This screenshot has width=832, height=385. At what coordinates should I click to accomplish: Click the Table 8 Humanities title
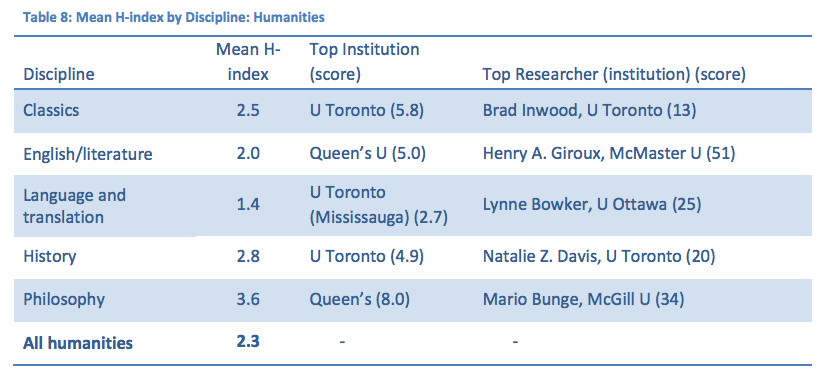tap(174, 18)
